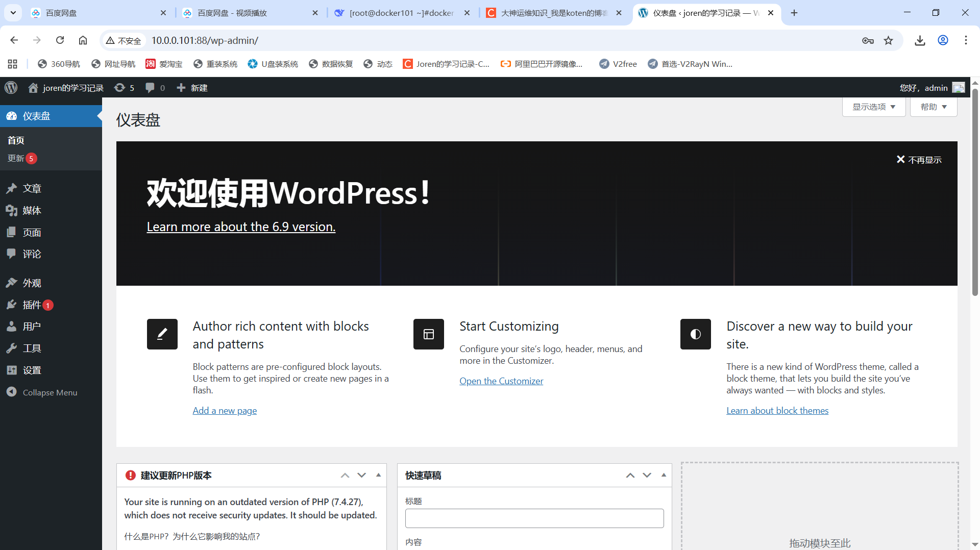
Task: Click the 文章 pushpin icon in sidebar
Action: [12, 188]
